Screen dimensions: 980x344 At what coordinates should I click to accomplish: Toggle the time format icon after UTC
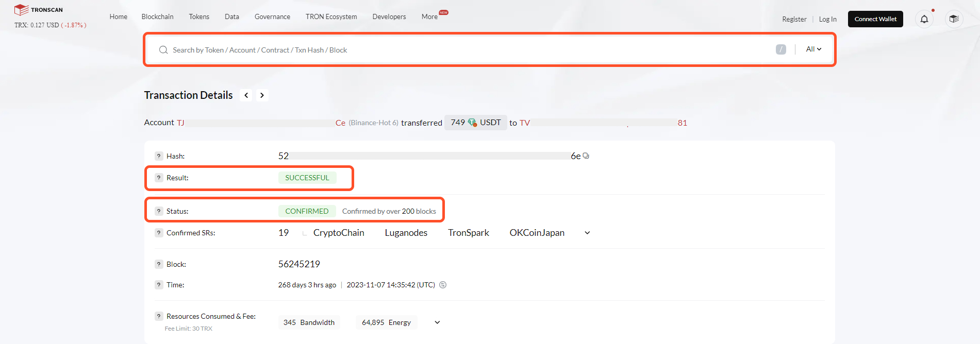pos(443,285)
